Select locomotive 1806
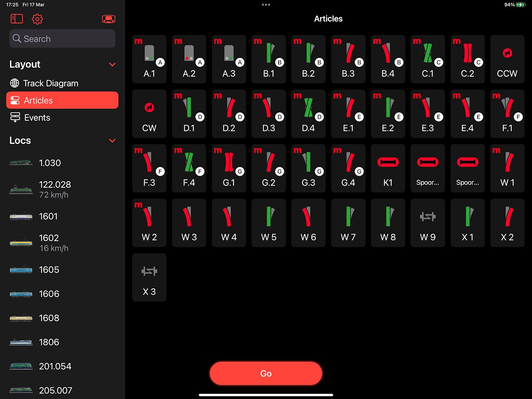 62,342
